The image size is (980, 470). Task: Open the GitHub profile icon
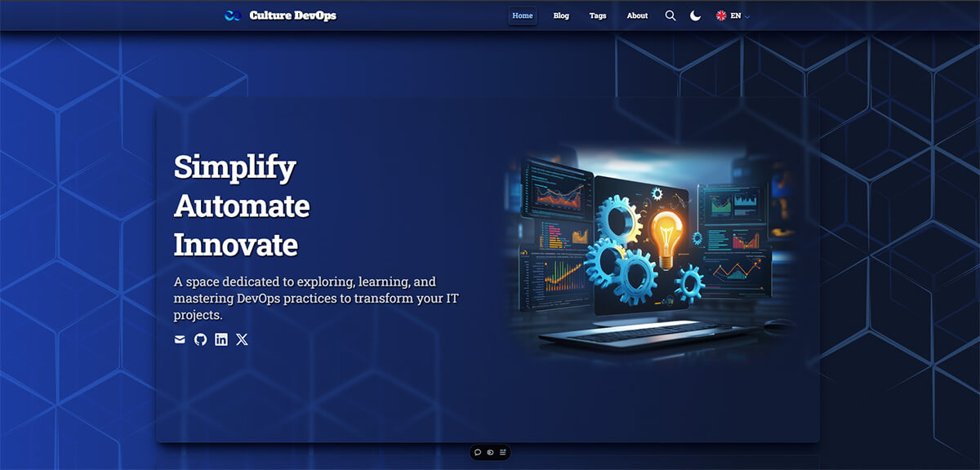click(x=200, y=339)
